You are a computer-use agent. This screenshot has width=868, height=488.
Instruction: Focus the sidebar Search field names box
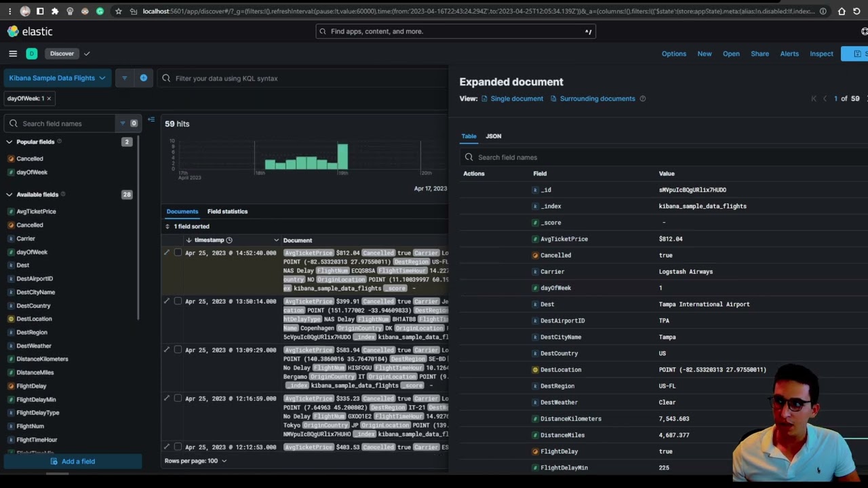(60, 123)
